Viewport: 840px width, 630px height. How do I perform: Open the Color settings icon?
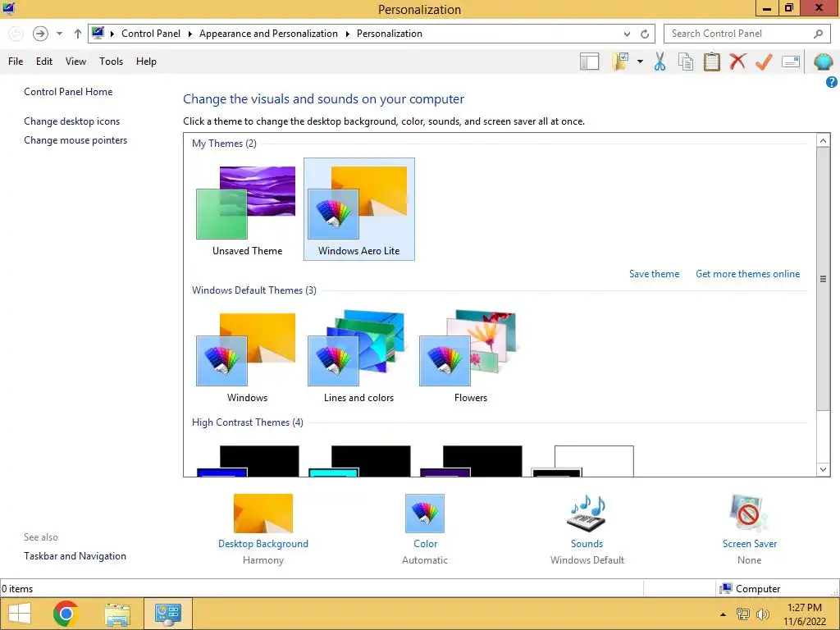(x=425, y=514)
